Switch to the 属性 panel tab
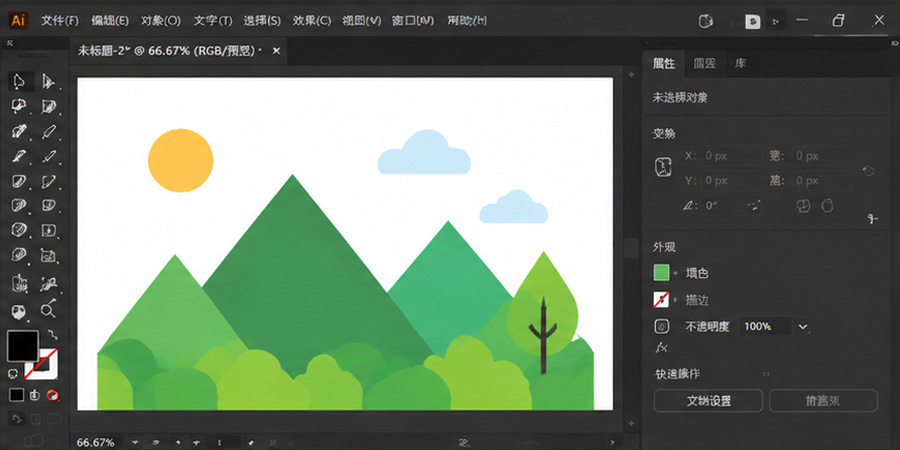 tap(664, 64)
